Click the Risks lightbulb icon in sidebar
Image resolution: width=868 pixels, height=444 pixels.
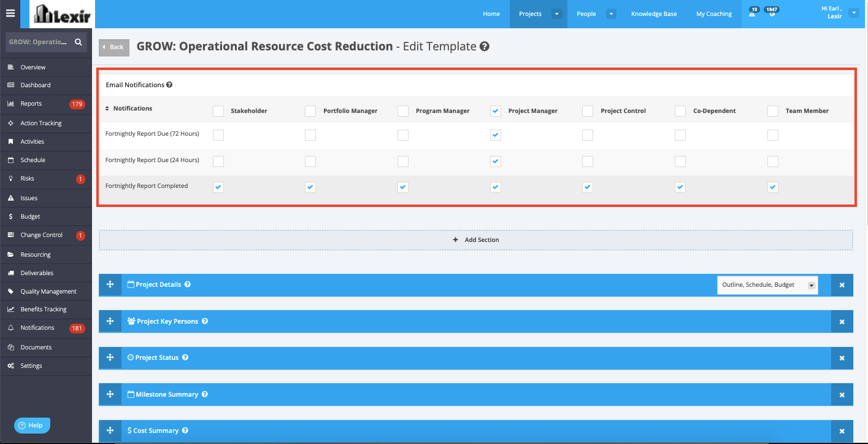coord(10,179)
